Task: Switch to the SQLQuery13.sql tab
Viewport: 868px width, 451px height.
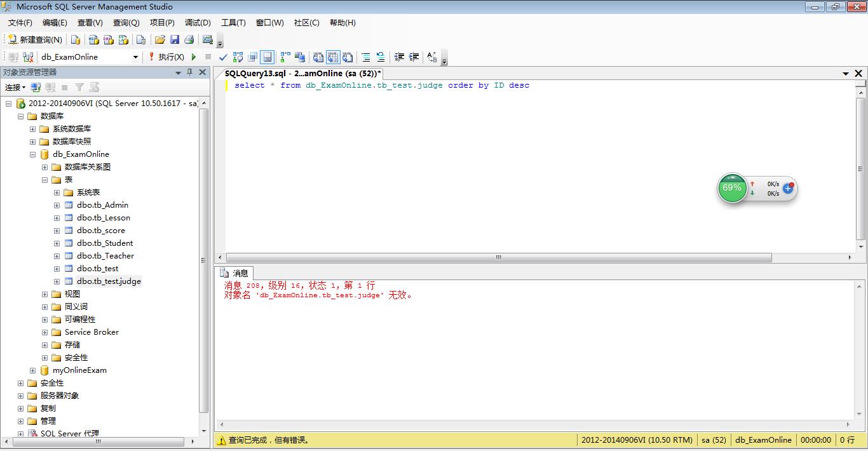Action: 303,74
